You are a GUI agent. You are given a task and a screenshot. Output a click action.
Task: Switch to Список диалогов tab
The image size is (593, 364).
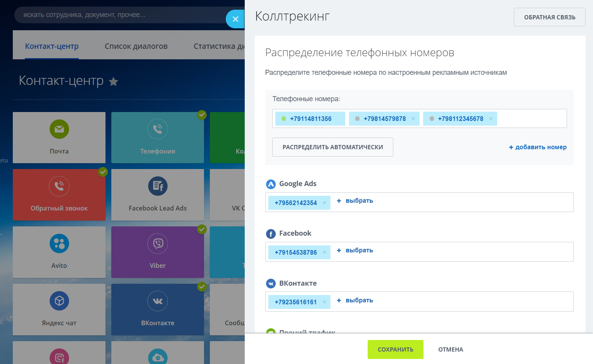(136, 46)
